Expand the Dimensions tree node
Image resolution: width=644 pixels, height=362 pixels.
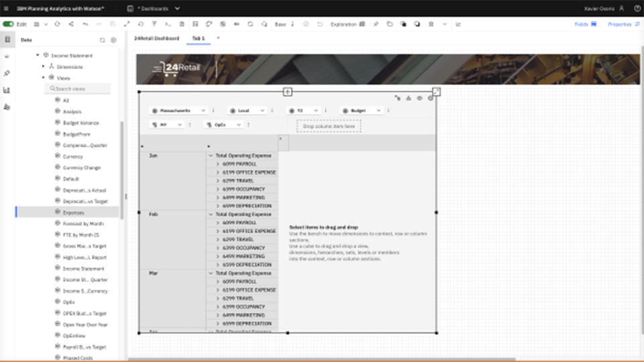(x=43, y=66)
